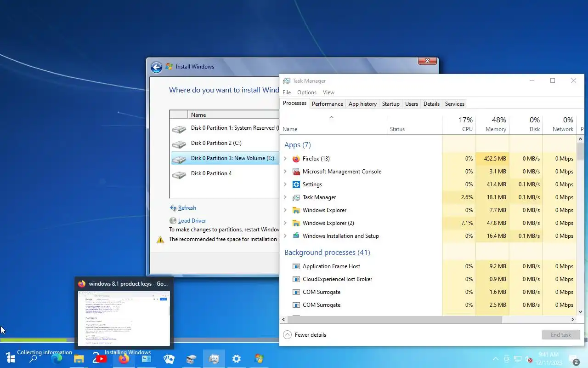Click Application Frame Host process icon
The height and width of the screenshot is (368, 588).
(x=296, y=266)
